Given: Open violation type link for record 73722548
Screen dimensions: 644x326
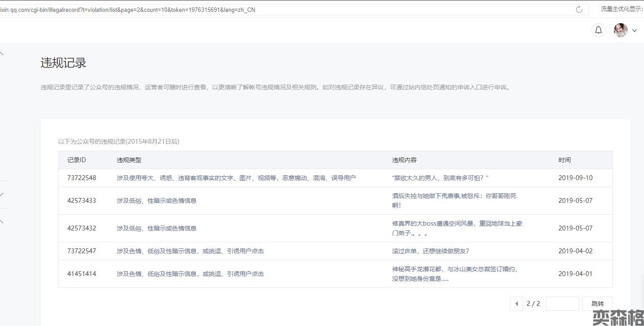Looking at the screenshot, I should 236,178.
